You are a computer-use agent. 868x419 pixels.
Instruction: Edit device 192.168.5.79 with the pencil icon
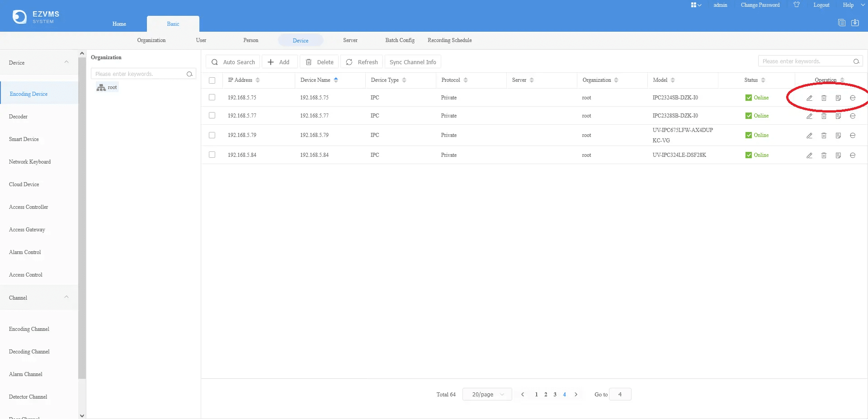809,136
